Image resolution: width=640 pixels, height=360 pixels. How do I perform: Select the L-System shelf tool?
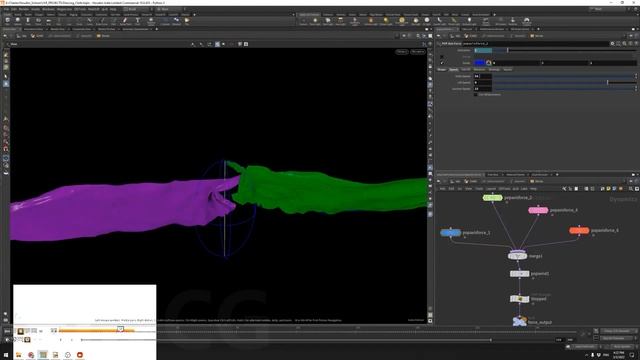pyautogui.click(x=165, y=21)
